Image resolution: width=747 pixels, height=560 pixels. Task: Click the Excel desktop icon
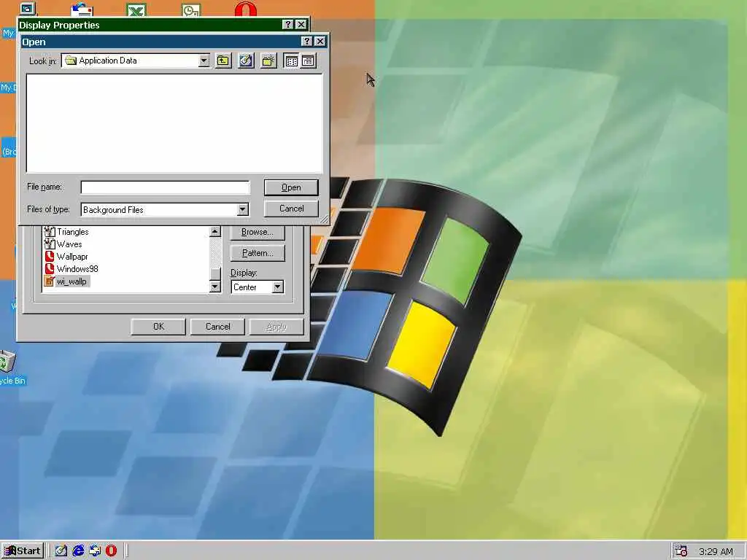point(136,9)
